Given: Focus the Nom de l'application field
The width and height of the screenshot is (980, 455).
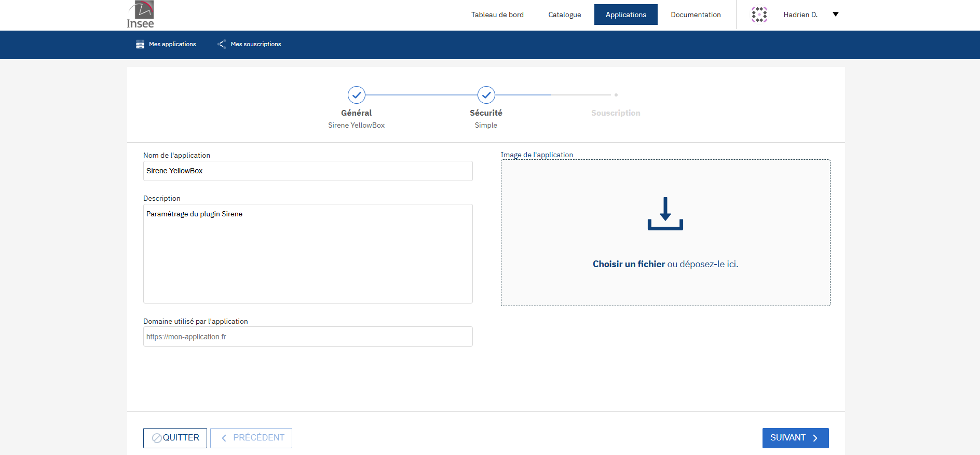Looking at the screenshot, I should [x=308, y=171].
